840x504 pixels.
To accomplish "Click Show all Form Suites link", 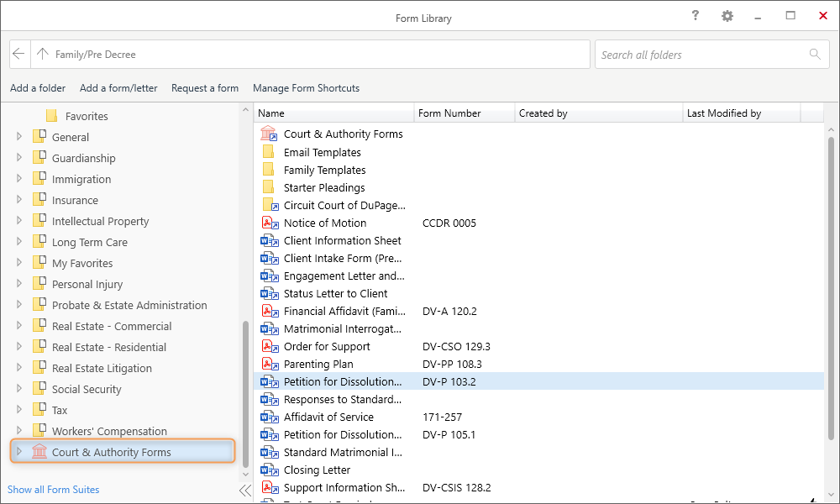I will 54,490.
